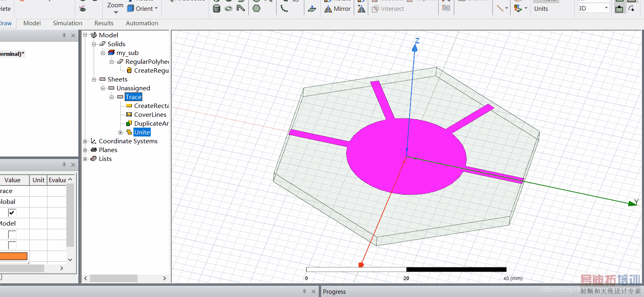Click the Mirror tool icon

pos(328,8)
